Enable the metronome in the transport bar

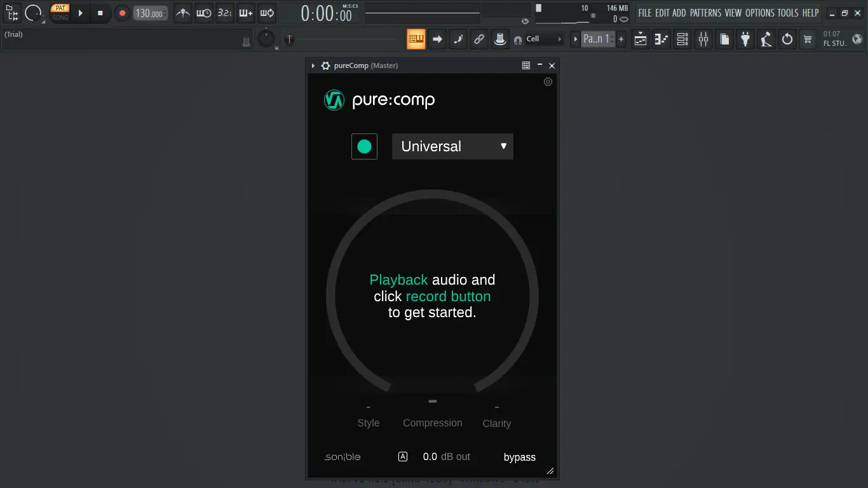182,13
